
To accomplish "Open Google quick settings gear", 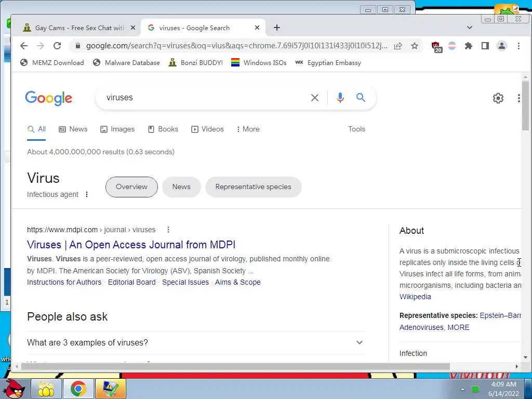I will [x=498, y=98].
